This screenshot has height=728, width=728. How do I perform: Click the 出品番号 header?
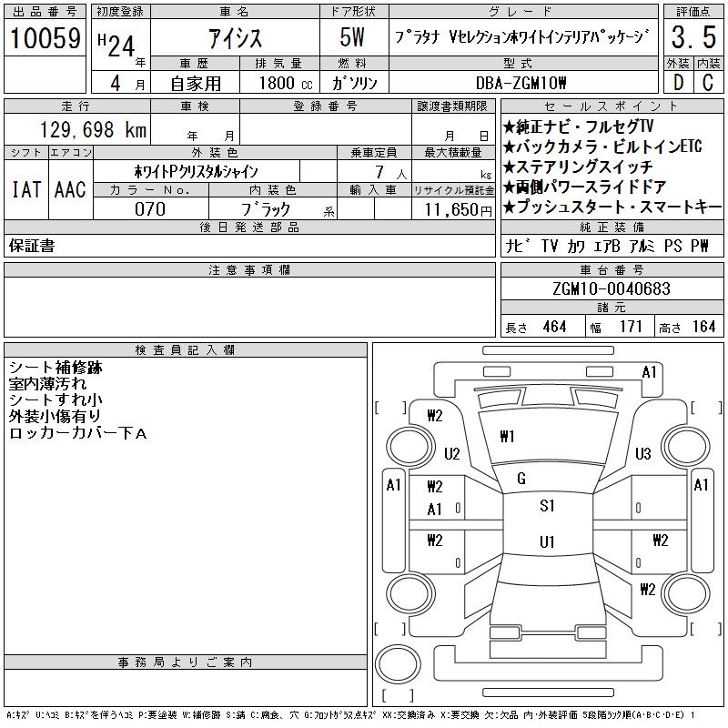(45, 12)
